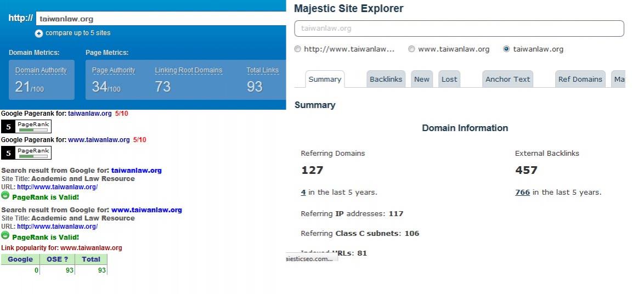Click the OSE ? column header
644x294 pixels.
coord(58,259)
